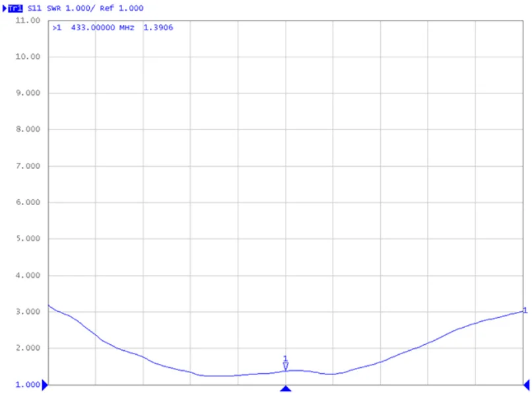This screenshot has width=532, height=393.
Task: Click the Ref 1.000 reference value
Action: pyautogui.click(x=121, y=8)
